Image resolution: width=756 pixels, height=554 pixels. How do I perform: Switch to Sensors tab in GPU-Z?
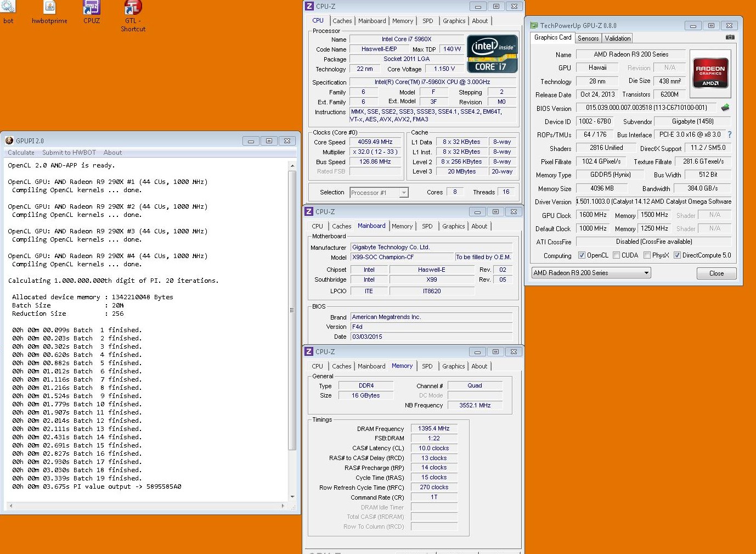pos(588,38)
